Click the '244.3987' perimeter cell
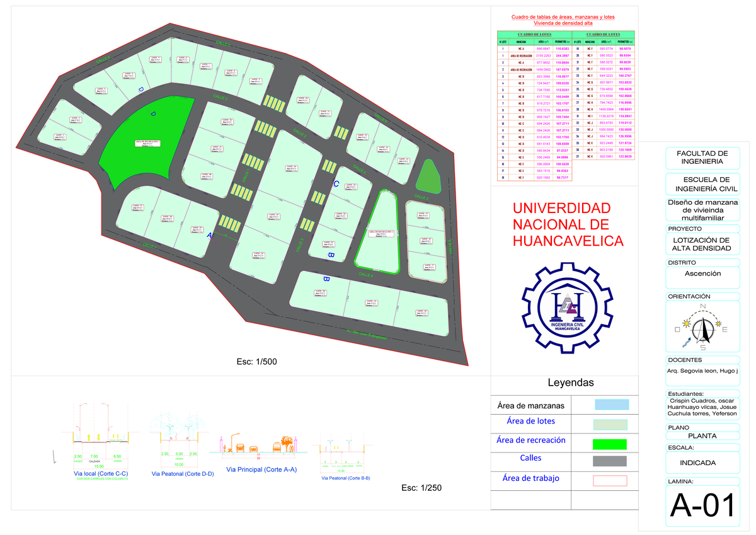756x535 pixels. (562, 55)
